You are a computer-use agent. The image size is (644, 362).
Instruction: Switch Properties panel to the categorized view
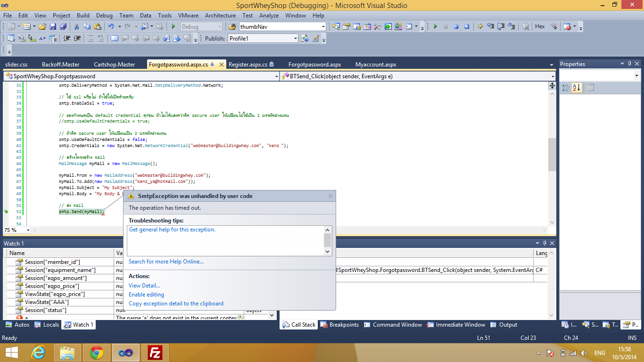point(565,87)
